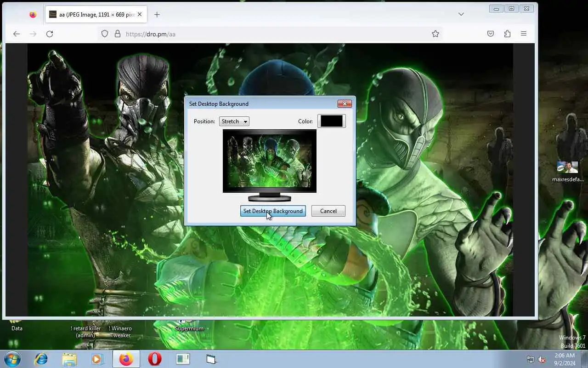Image resolution: width=588 pixels, height=368 pixels.
Task: Click the Firefox View icon in tab bar
Action: coord(33,14)
